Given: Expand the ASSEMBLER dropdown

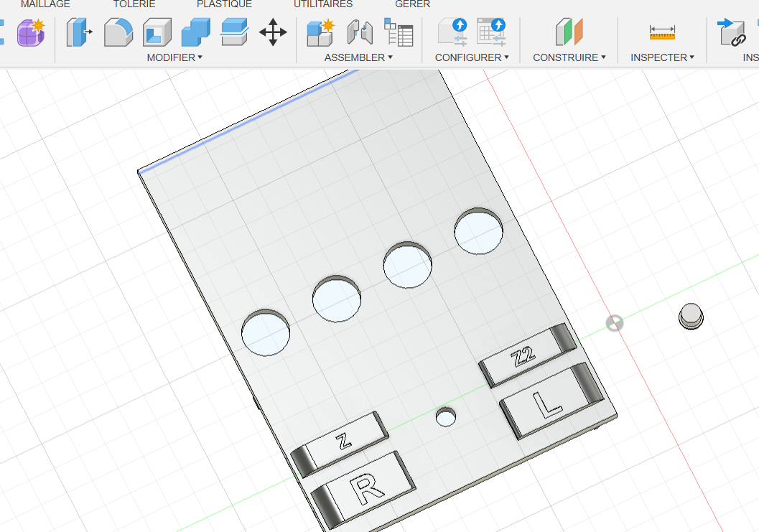Looking at the screenshot, I should coord(359,57).
